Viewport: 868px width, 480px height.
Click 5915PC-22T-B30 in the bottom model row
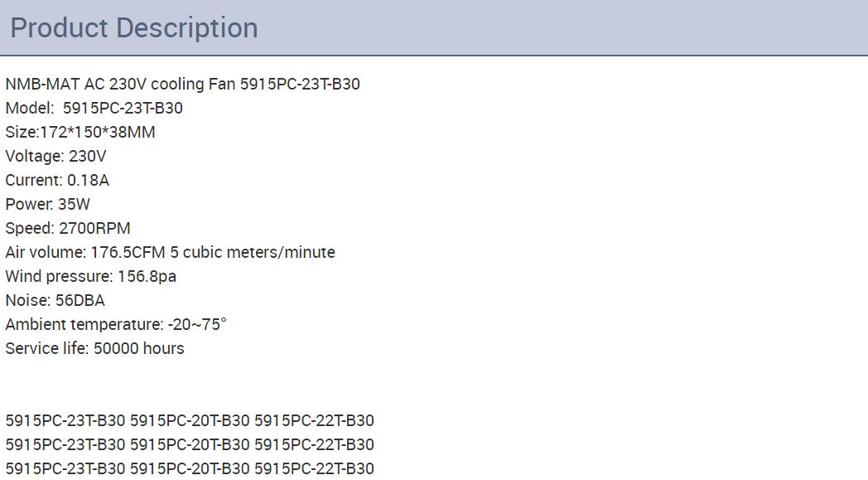pyautogui.click(x=314, y=468)
